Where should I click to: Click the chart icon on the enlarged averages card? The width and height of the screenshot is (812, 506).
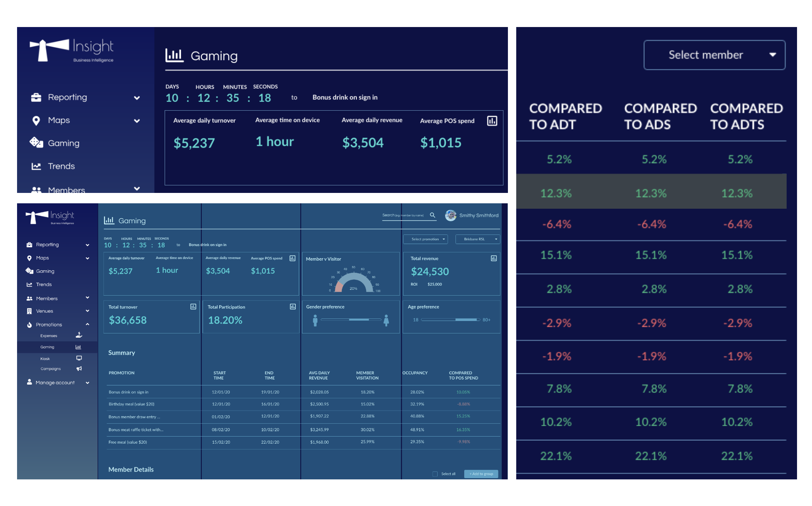(492, 121)
